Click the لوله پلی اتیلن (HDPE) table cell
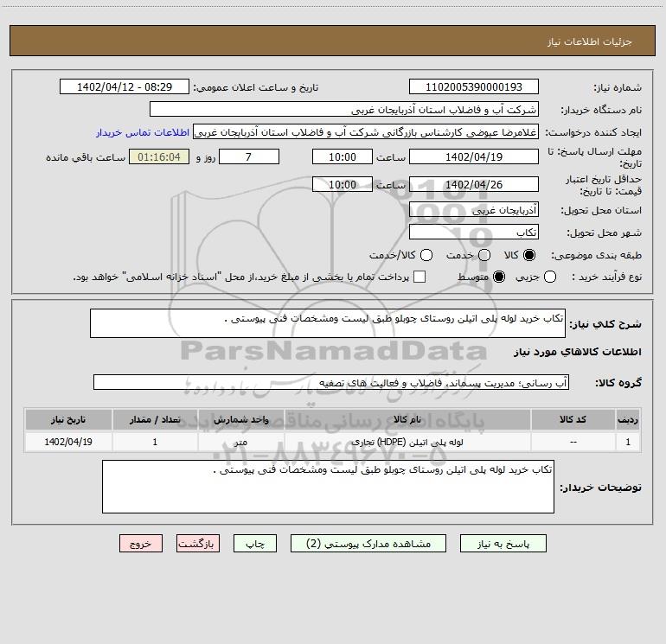 tap(407, 442)
